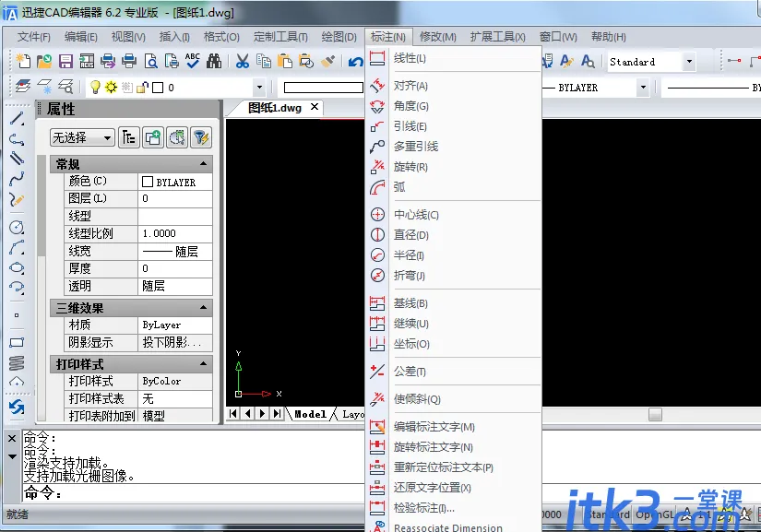
Task: Choose 多重引线 from the menu
Action: coord(453,147)
